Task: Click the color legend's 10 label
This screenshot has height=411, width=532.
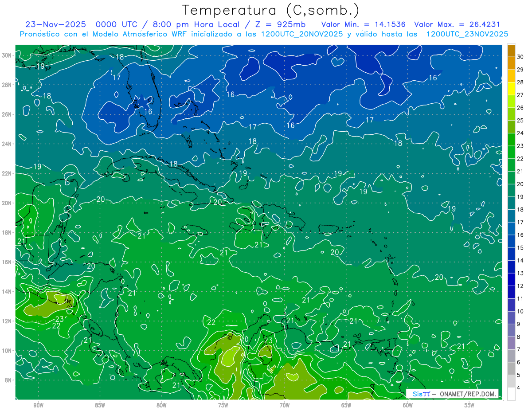Action: coord(520,311)
